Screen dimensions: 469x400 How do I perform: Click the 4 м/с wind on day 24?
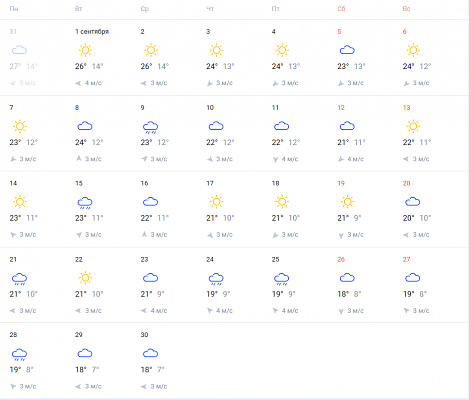[224, 311]
